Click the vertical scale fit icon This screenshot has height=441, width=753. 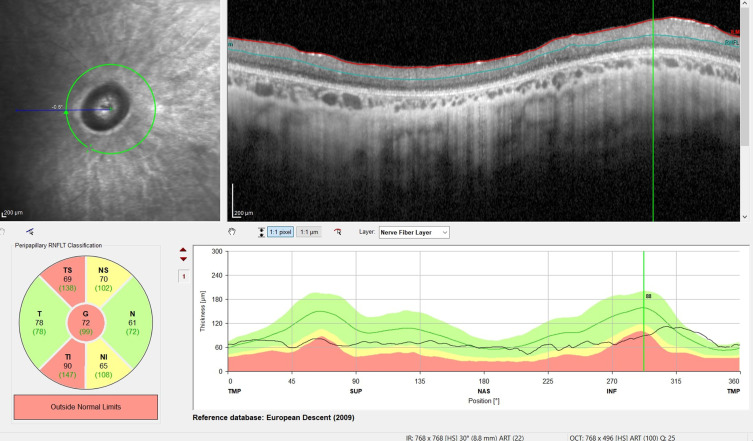pos(262,231)
